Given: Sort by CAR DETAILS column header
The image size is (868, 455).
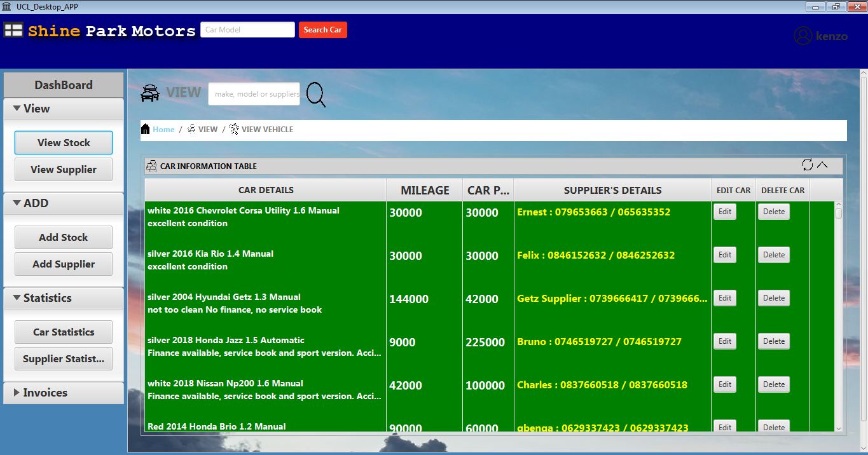Looking at the screenshot, I should coord(266,190).
